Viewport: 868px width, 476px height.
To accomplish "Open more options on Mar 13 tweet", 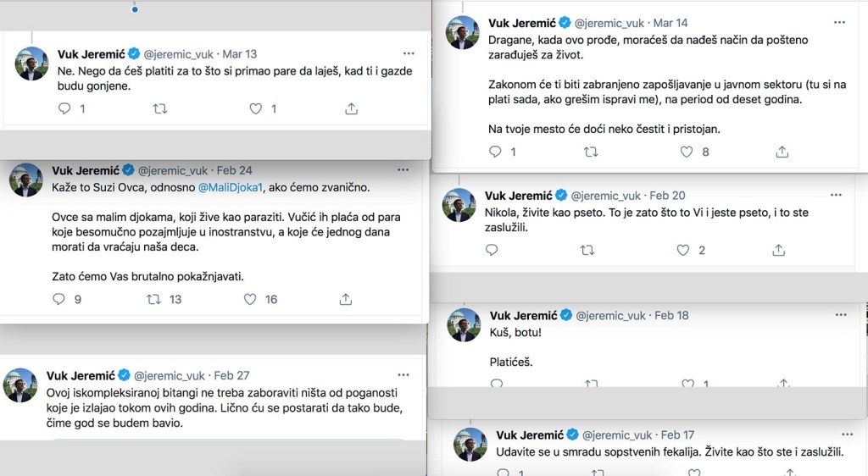I will pyautogui.click(x=409, y=53).
